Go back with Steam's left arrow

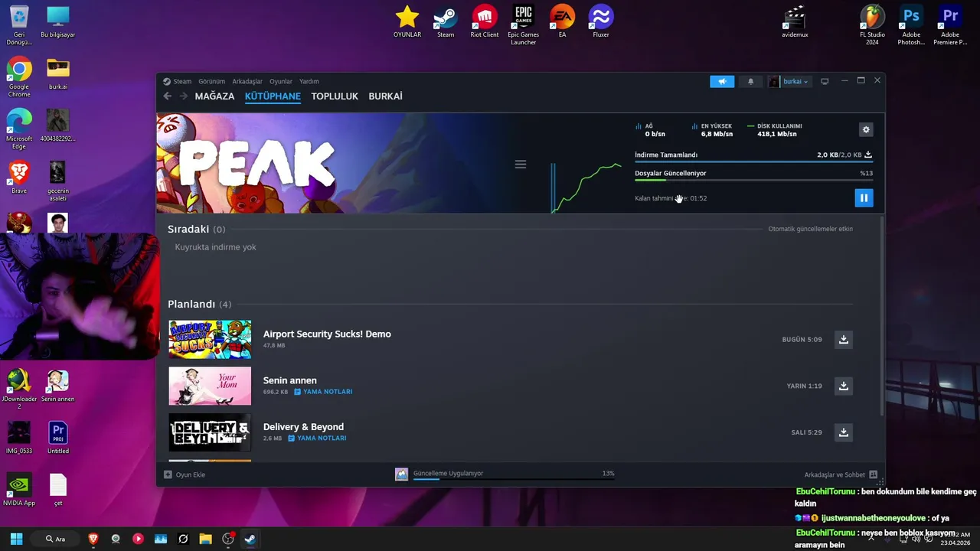[x=167, y=96]
